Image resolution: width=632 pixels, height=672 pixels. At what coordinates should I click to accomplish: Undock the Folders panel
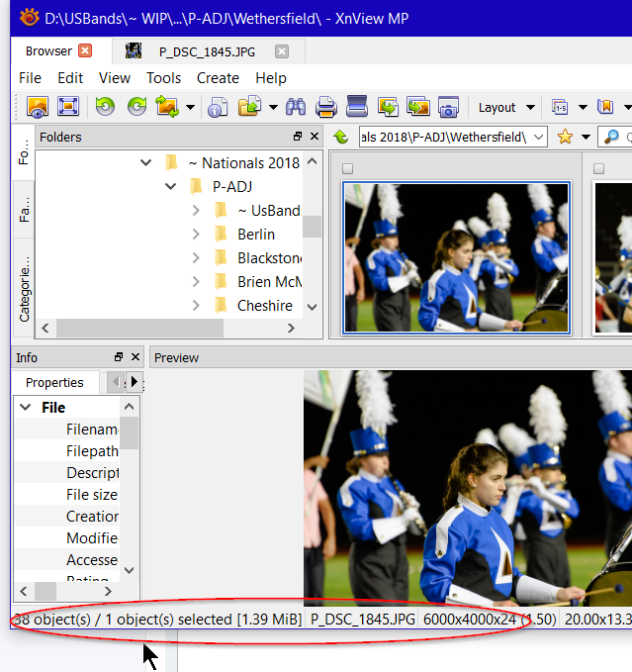pos(298,137)
